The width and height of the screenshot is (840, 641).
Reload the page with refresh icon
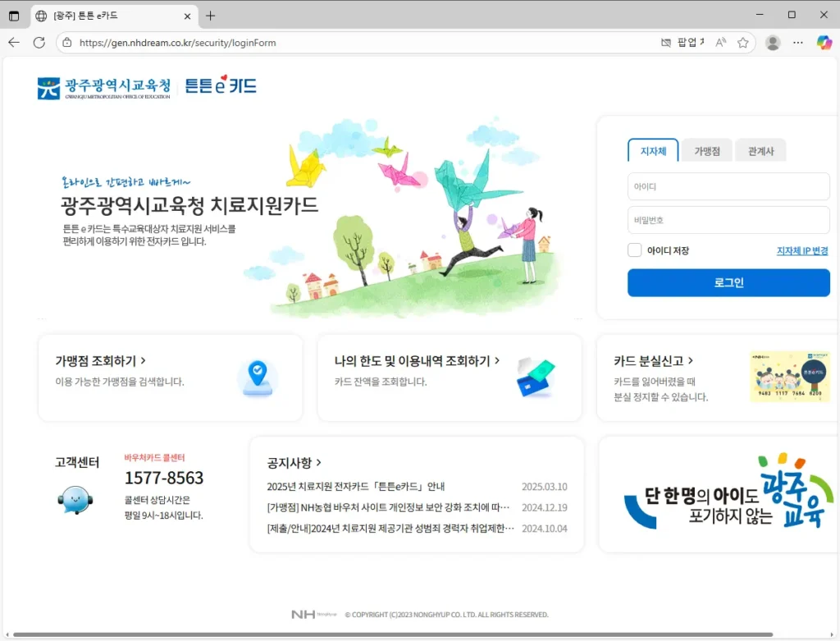click(39, 43)
